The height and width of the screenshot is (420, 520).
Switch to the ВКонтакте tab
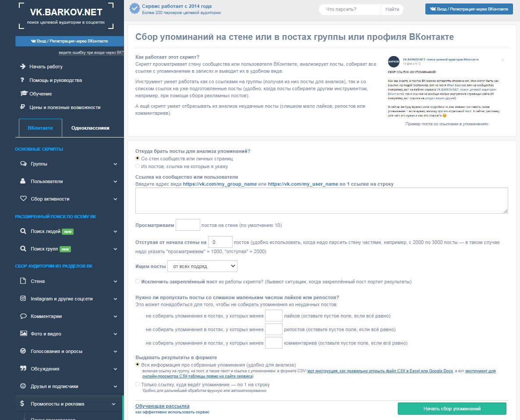pos(40,128)
